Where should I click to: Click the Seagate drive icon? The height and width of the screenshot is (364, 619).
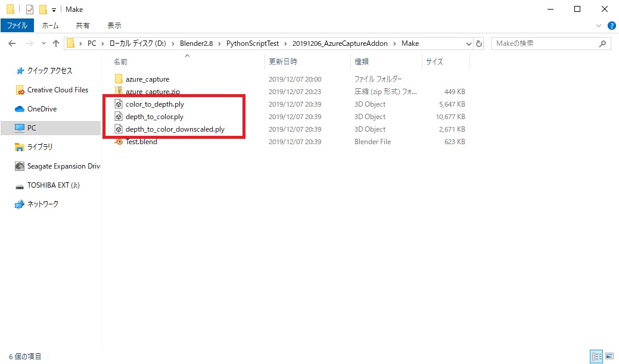[20, 166]
